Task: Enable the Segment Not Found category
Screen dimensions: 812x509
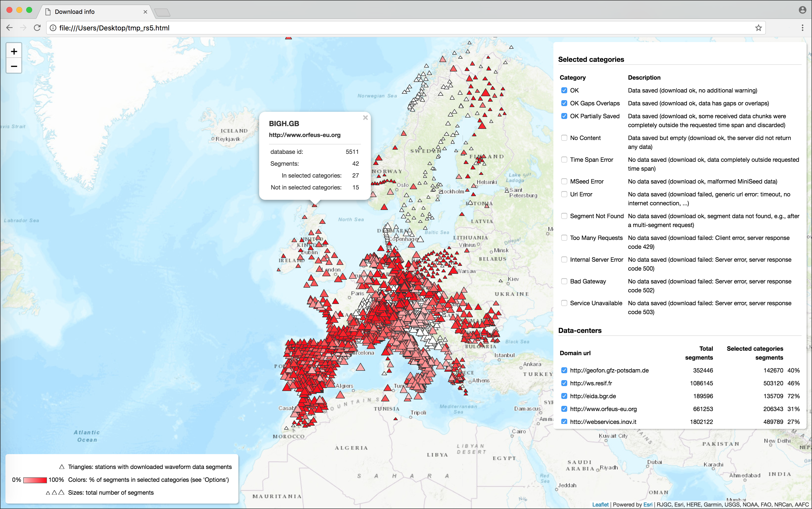Action: point(564,216)
